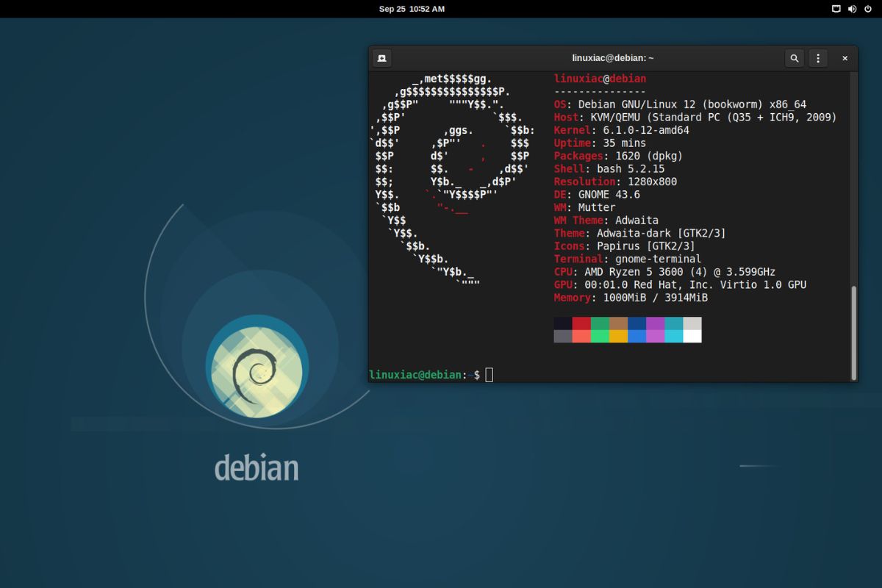Click the "CPU: AMD Ryzen 5 3600" line
882x588 pixels.
coord(664,272)
